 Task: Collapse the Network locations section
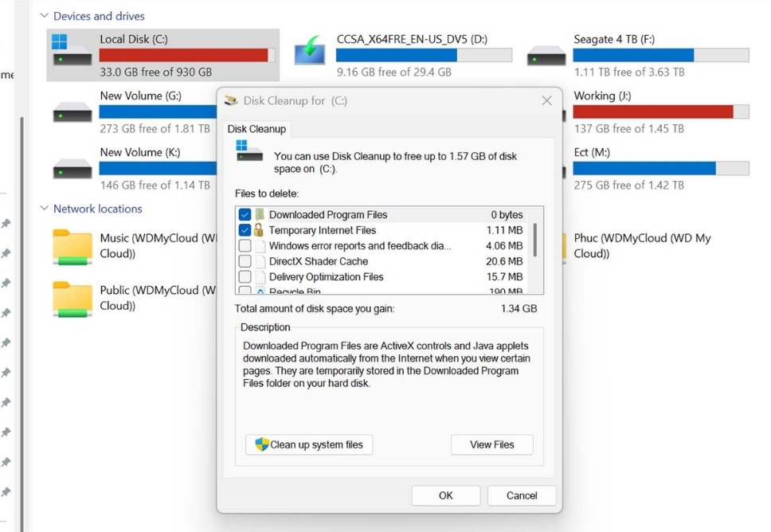pos(45,208)
